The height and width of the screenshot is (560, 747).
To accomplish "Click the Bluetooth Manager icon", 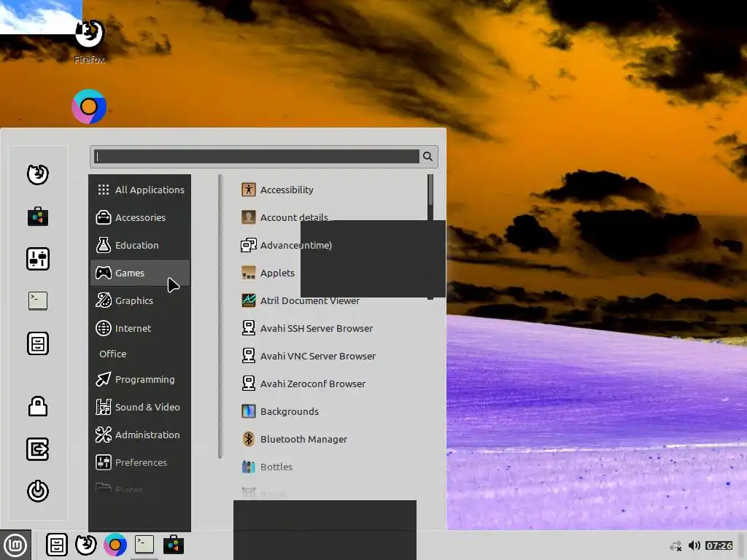I will pos(248,438).
